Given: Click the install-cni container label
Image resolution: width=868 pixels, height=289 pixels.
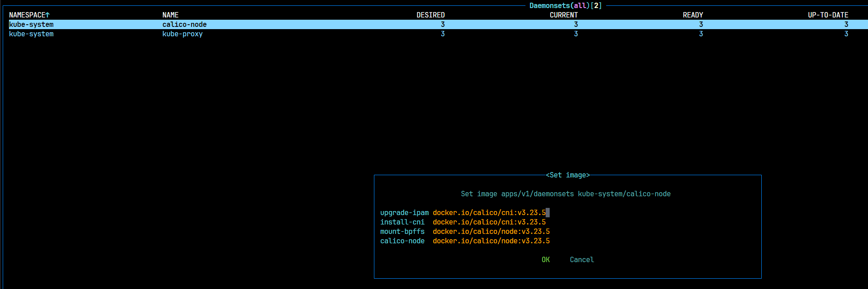Looking at the screenshot, I should point(402,222).
